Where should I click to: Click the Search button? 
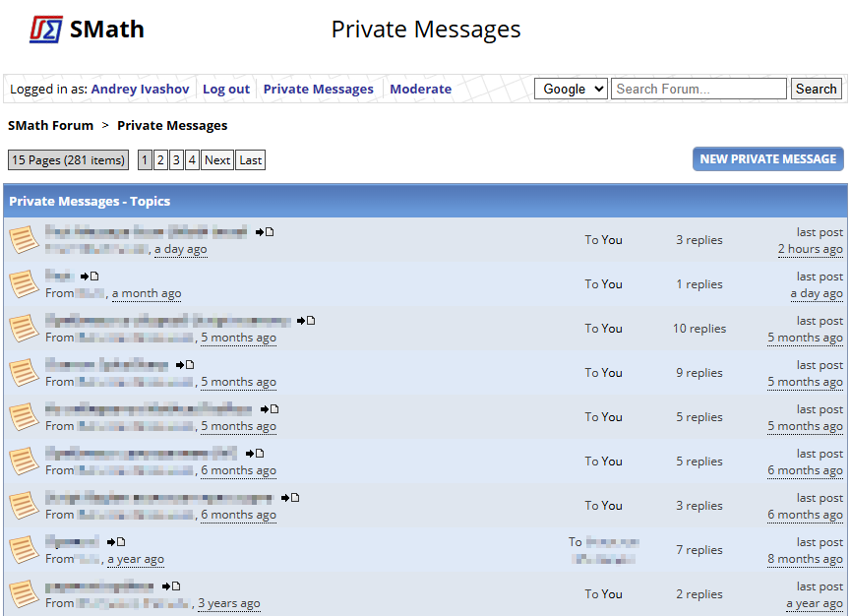point(816,89)
